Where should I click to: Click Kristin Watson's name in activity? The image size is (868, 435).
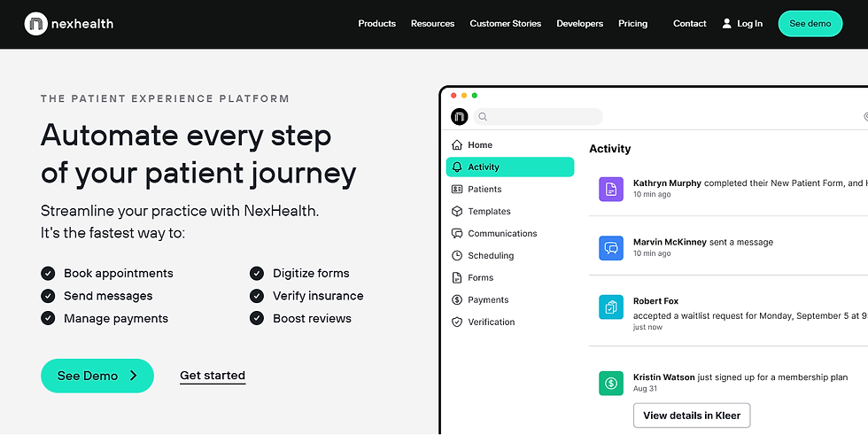pos(663,377)
